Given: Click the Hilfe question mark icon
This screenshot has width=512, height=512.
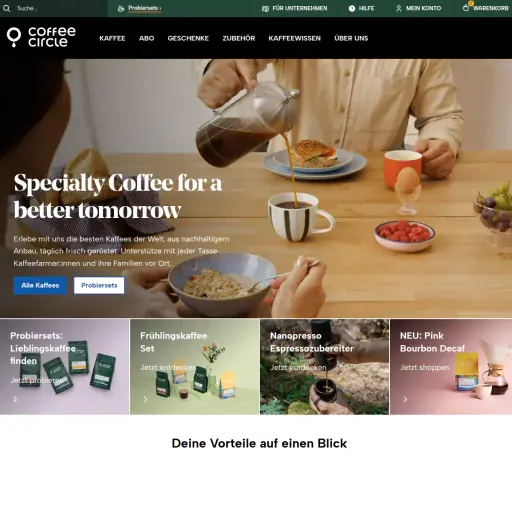Looking at the screenshot, I should point(352,8).
